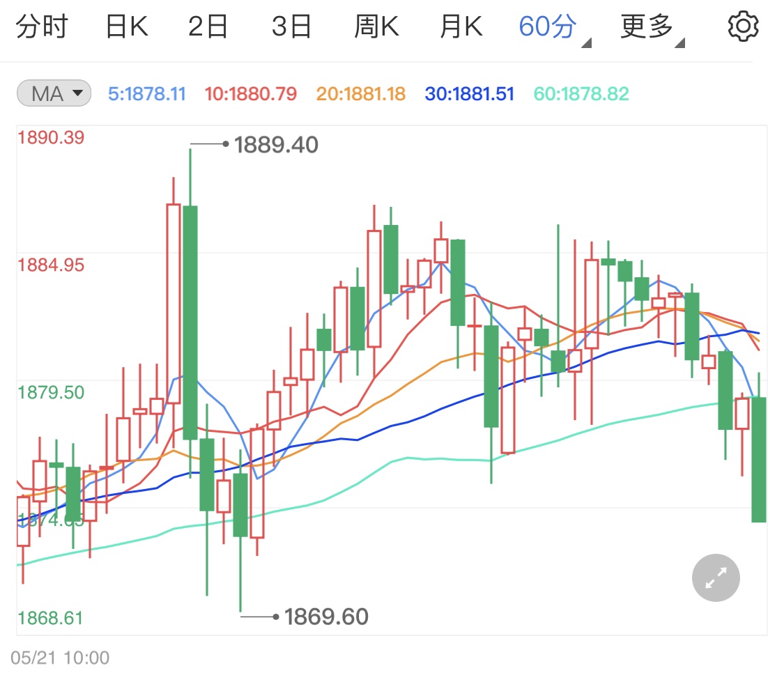
Task: Click the high price label 1889.40
Action: [x=276, y=145]
